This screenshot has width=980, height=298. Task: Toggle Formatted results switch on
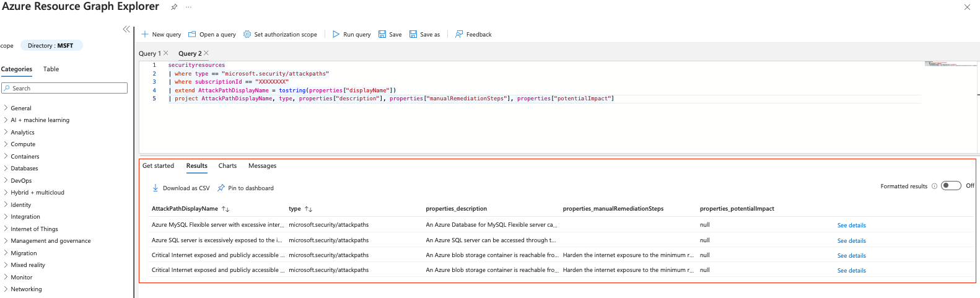click(x=951, y=186)
